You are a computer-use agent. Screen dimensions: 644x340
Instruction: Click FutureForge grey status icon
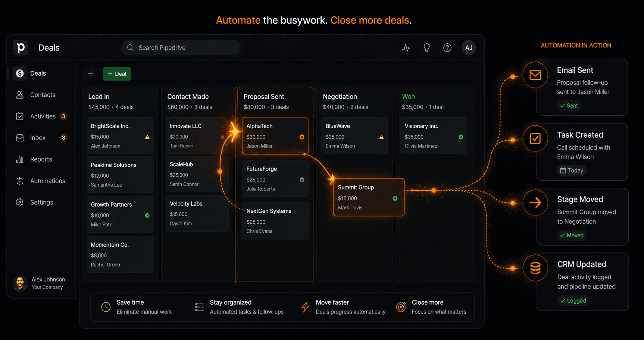(302, 180)
